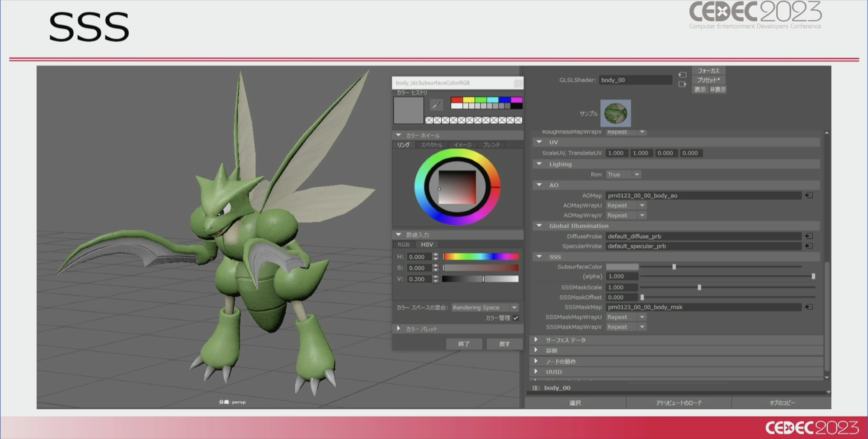The width and height of the screenshot is (868, 439).
Task: Click the SpecularProbe connection icon
Action: (809, 246)
